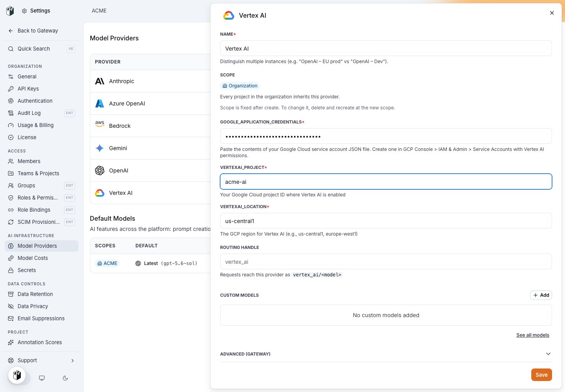Click the General sliders icon

pyautogui.click(x=11, y=76)
